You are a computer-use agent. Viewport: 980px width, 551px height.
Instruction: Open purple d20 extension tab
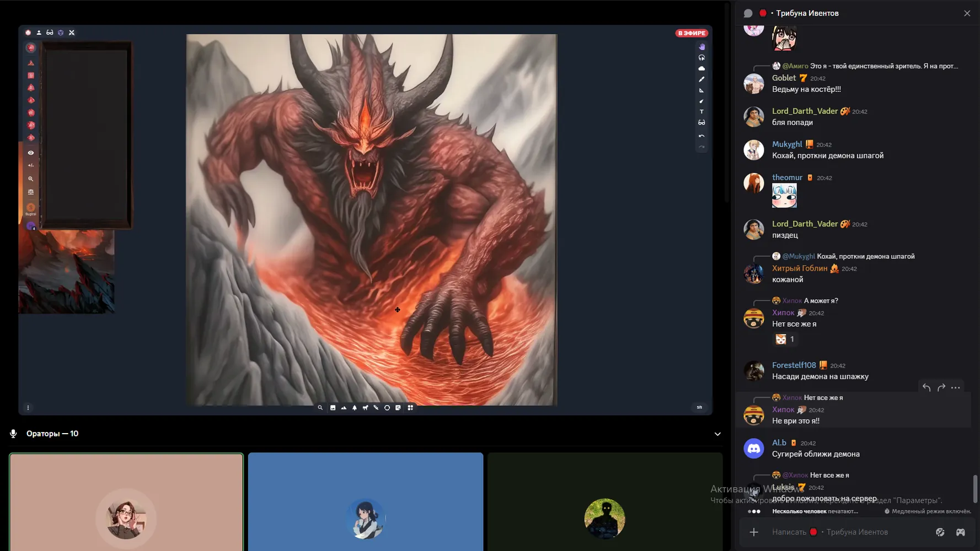[61, 33]
